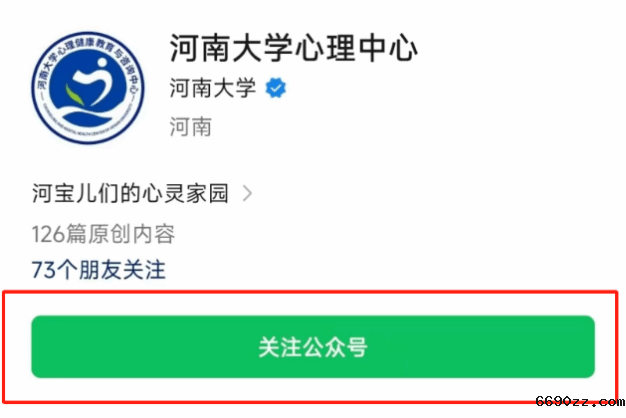Click the 河南 region label
The width and height of the screenshot is (626, 418).
pyautogui.click(x=190, y=127)
